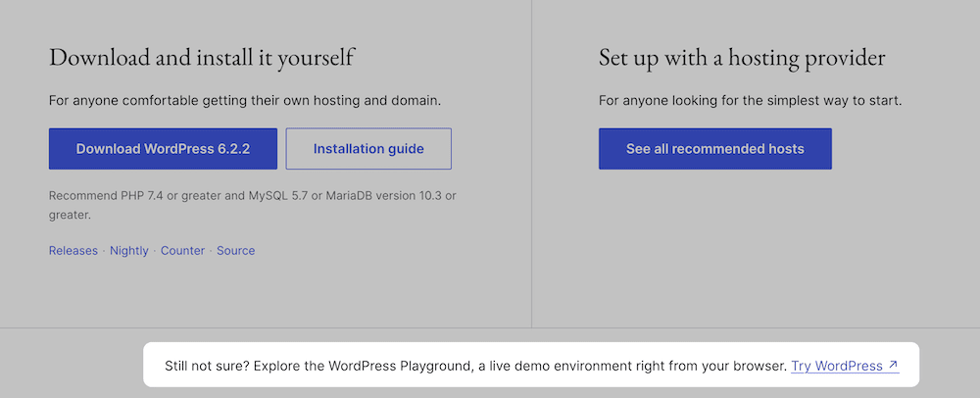Viewport: 980px width, 398px height.
Task: Open the Releases link
Action: point(73,251)
